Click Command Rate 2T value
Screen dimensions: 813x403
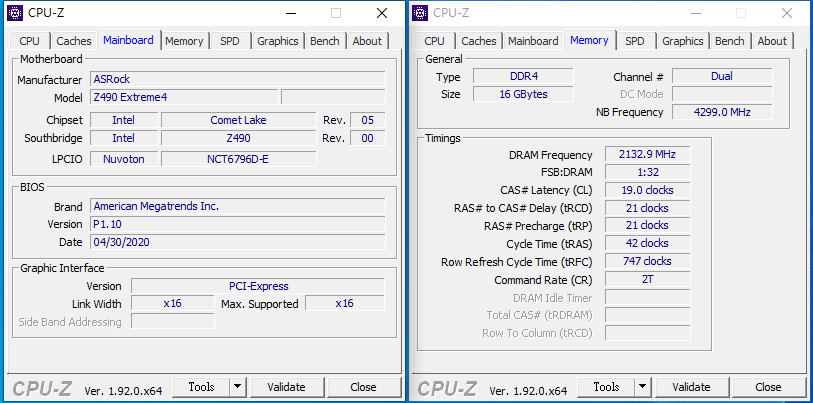[648, 280]
